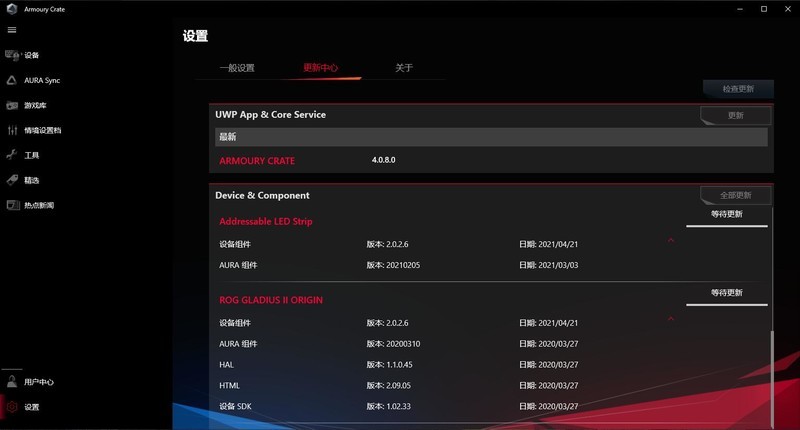Click 版本: 1.02.33 in 设备 SDK row
The image size is (800, 430).
[388, 407]
